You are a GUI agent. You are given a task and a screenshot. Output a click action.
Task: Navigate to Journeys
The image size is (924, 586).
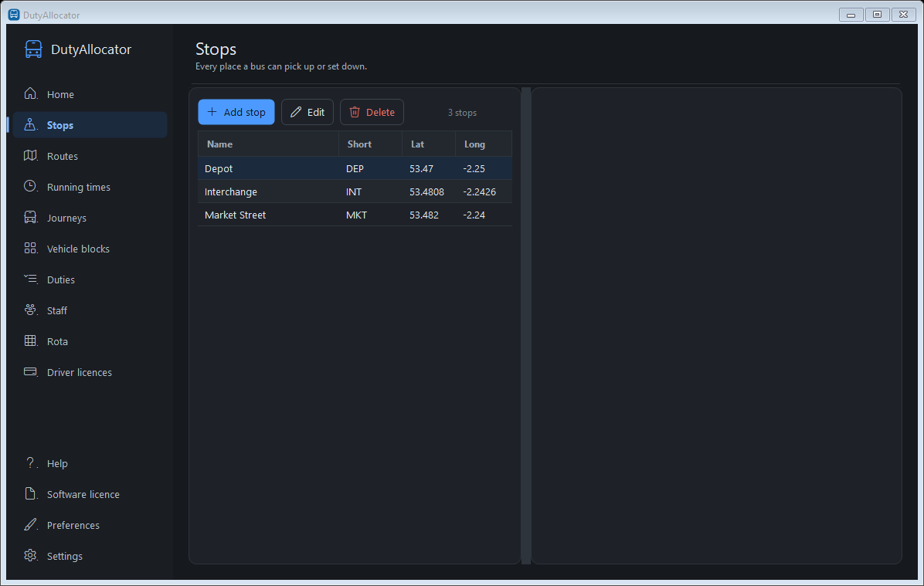click(x=90, y=218)
